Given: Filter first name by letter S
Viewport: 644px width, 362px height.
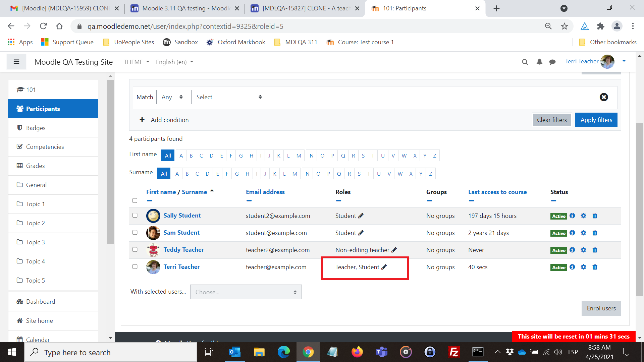Looking at the screenshot, I should coord(363,156).
